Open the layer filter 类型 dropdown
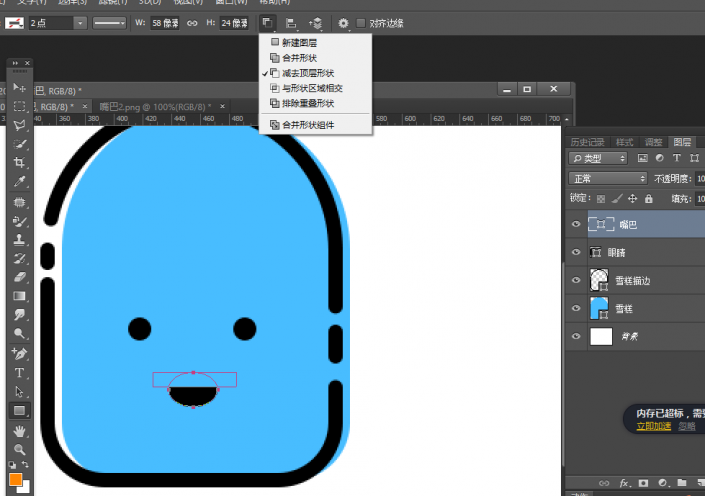Viewport: 705px width, 496px height. point(598,158)
